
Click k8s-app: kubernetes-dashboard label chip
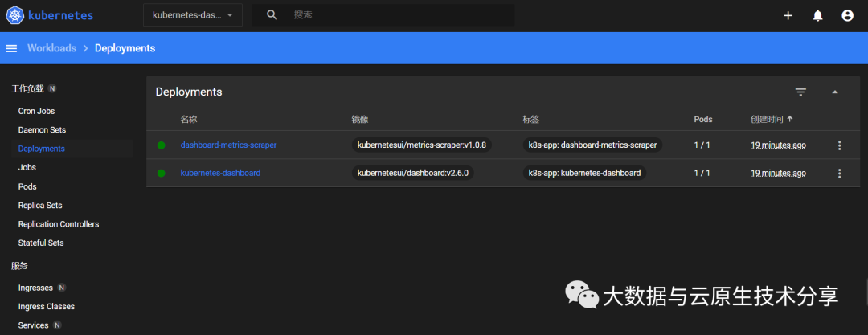click(584, 173)
